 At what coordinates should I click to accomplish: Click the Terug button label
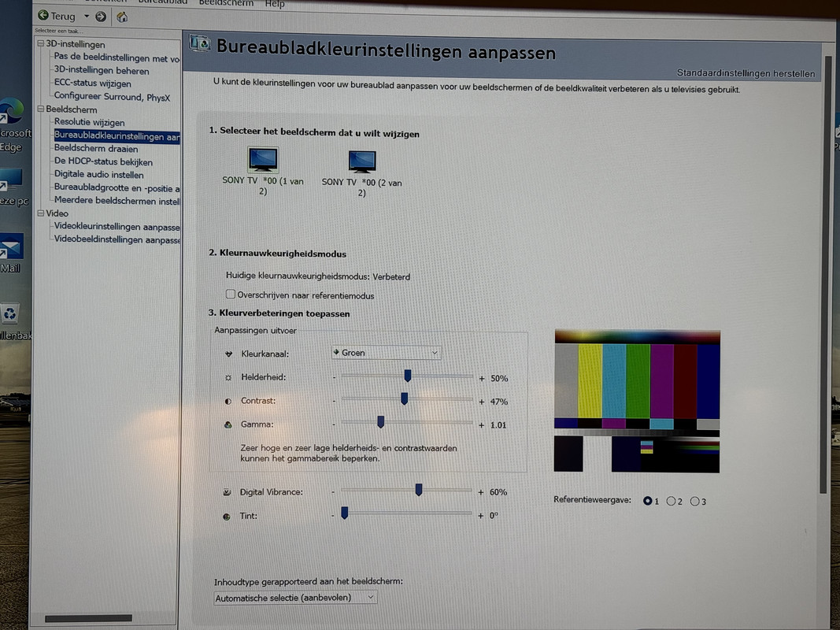click(x=63, y=16)
